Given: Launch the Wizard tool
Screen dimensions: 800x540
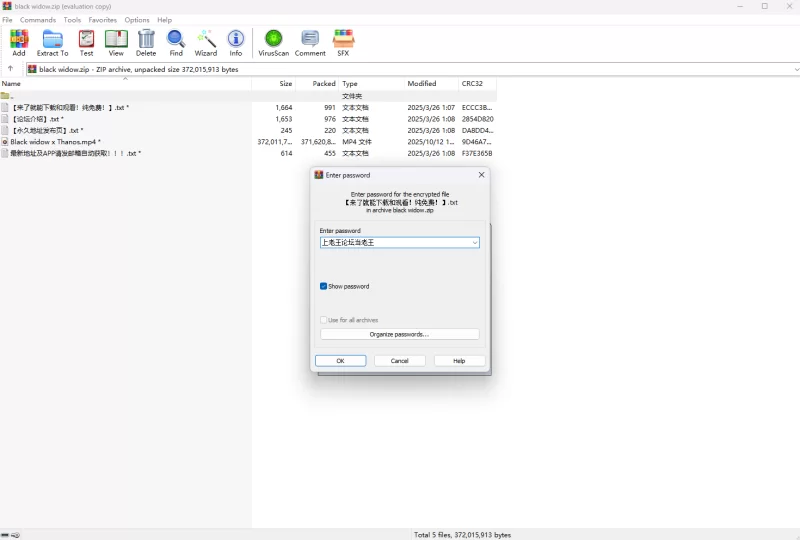Looking at the screenshot, I should pos(206,42).
